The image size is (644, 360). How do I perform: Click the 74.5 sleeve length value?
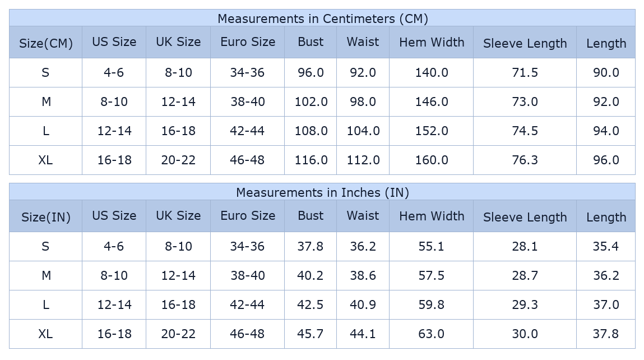coord(525,131)
